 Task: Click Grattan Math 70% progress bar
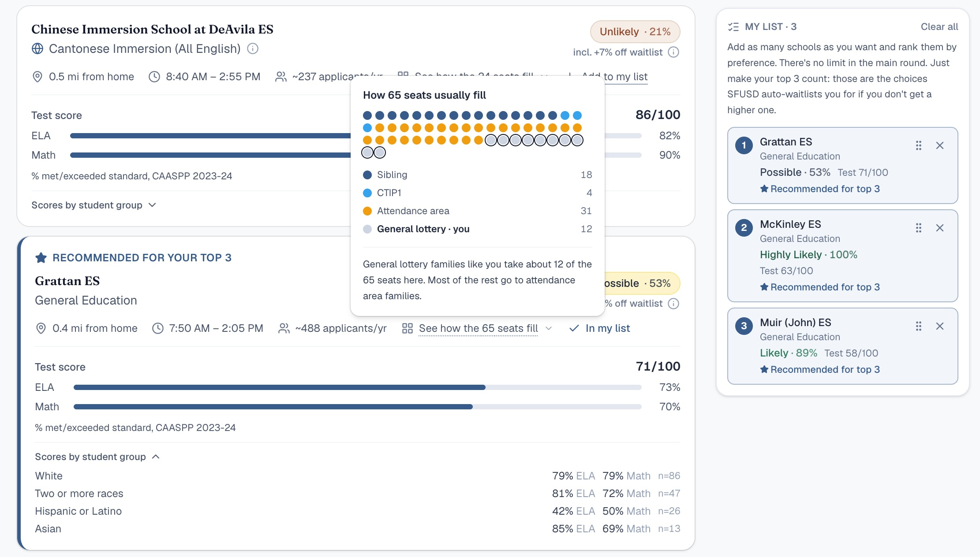coord(357,407)
